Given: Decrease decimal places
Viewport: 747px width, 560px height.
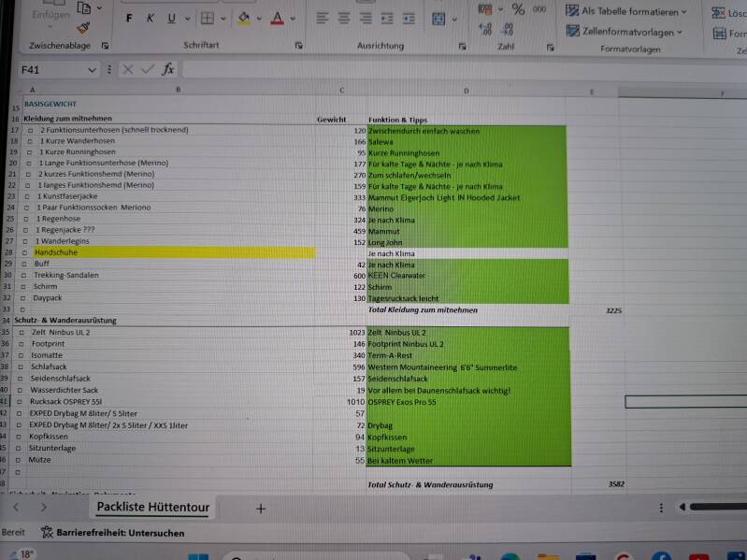Looking at the screenshot, I should coord(507,30).
